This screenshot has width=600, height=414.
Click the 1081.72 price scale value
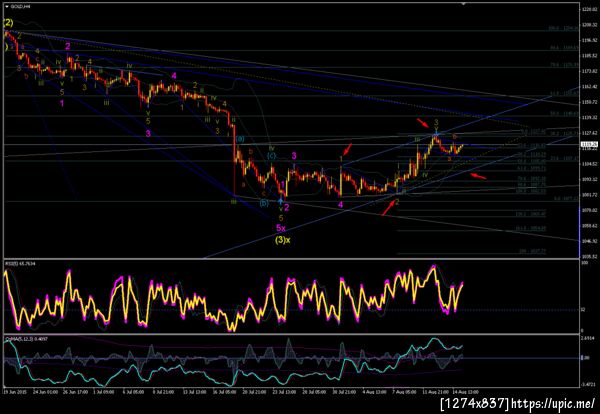[x=589, y=195]
